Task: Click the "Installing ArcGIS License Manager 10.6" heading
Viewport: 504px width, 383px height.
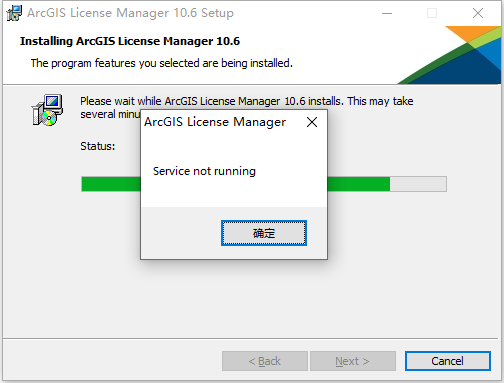Action: [x=130, y=41]
